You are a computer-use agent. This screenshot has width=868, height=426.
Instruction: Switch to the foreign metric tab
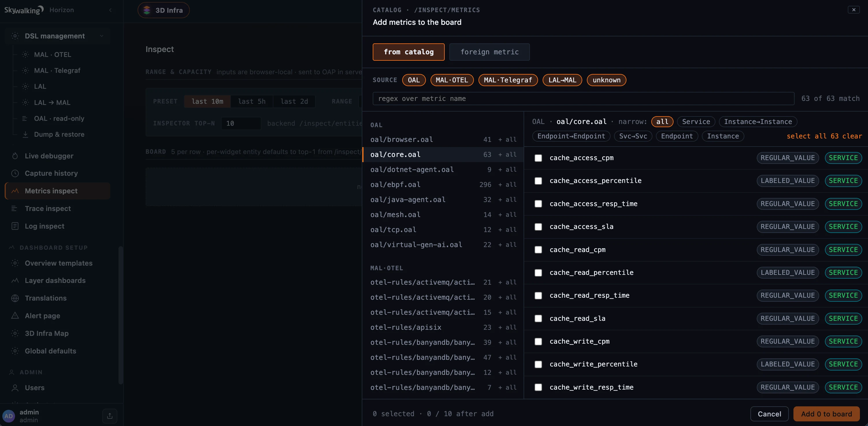pos(489,52)
